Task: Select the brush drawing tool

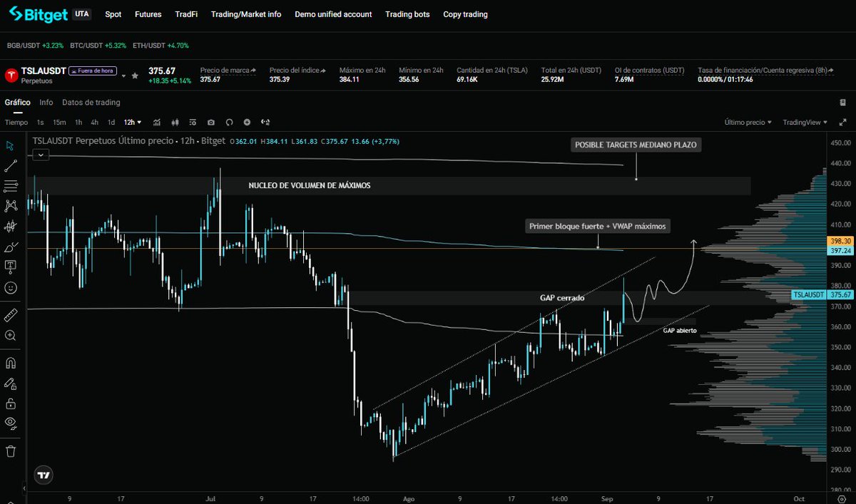Action: pyautogui.click(x=11, y=247)
